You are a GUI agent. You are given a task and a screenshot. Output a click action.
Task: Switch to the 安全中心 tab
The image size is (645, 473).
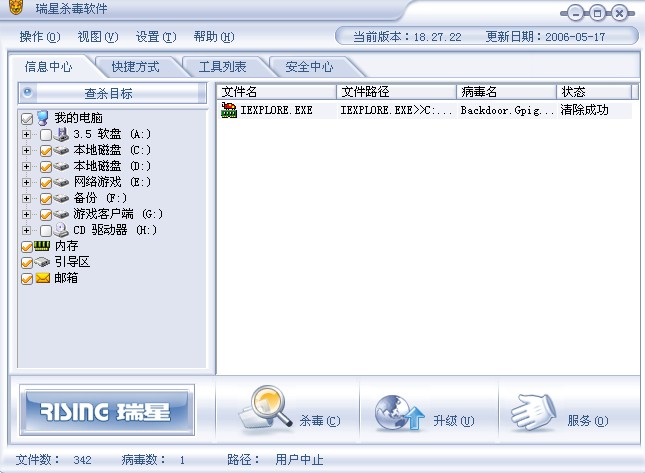tap(309, 67)
